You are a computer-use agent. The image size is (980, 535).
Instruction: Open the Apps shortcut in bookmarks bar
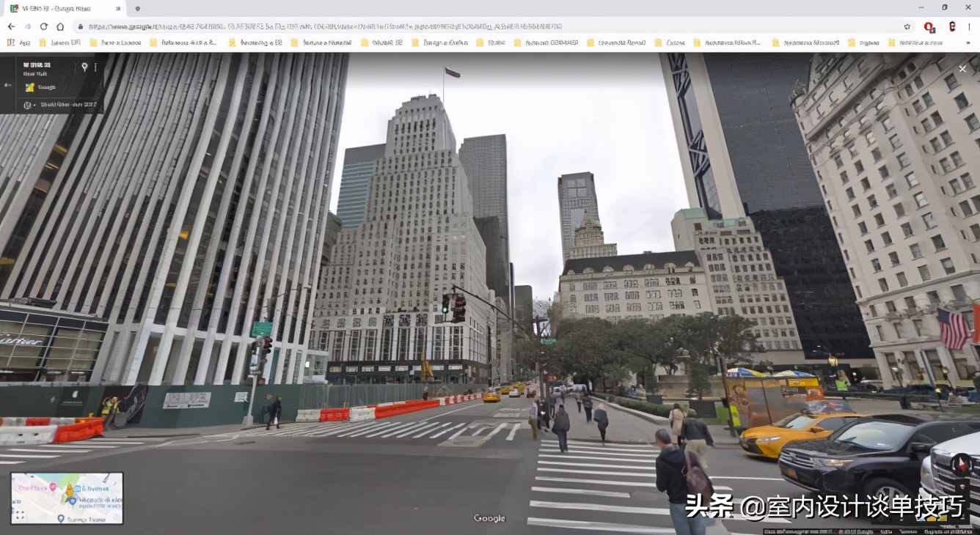pos(19,43)
